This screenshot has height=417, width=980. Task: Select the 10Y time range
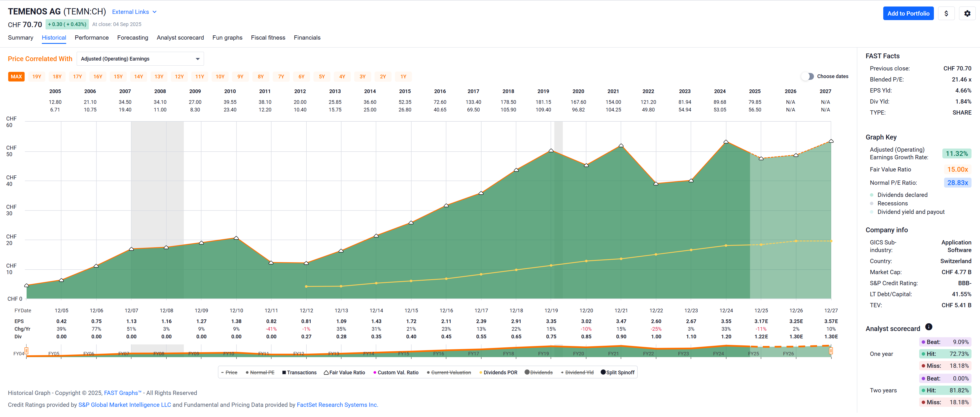(x=220, y=76)
